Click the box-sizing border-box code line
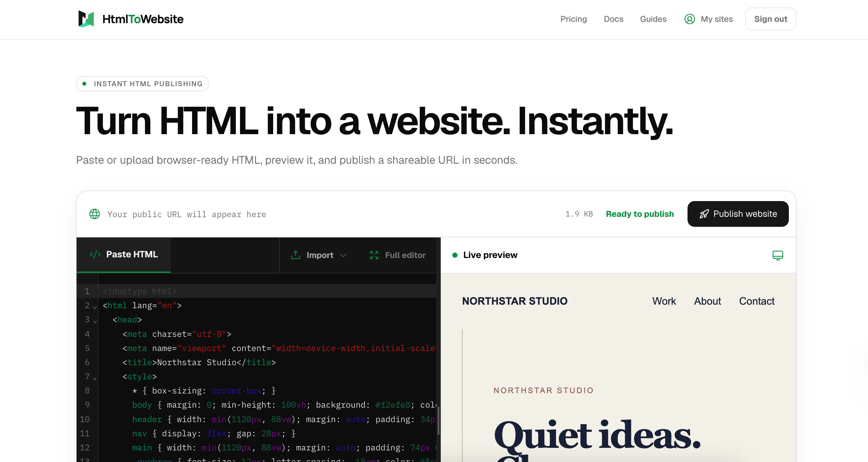868x462 pixels. (204, 391)
